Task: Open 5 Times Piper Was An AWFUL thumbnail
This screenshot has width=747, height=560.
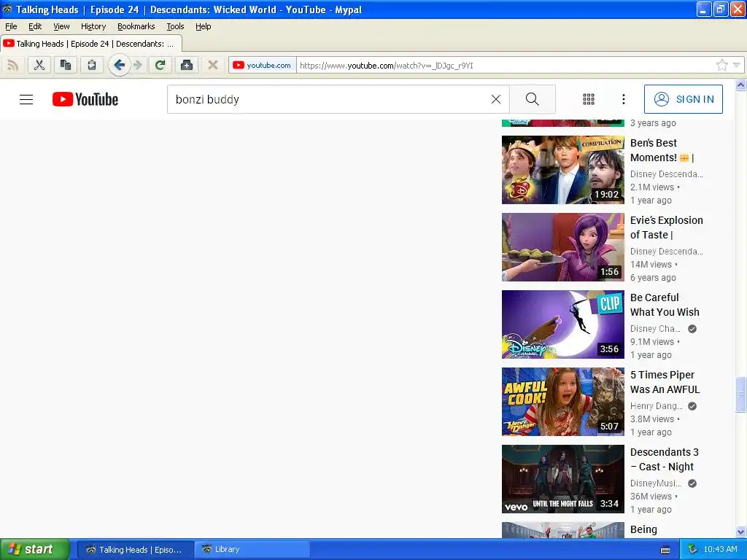Action: tap(562, 402)
